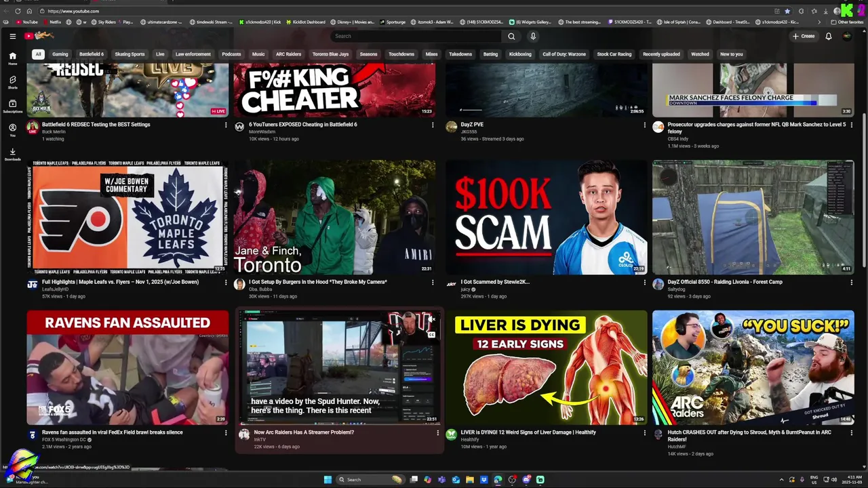Select the ARC Raiders filter chip
Viewport: 868px width, 488px height.
tap(288, 54)
